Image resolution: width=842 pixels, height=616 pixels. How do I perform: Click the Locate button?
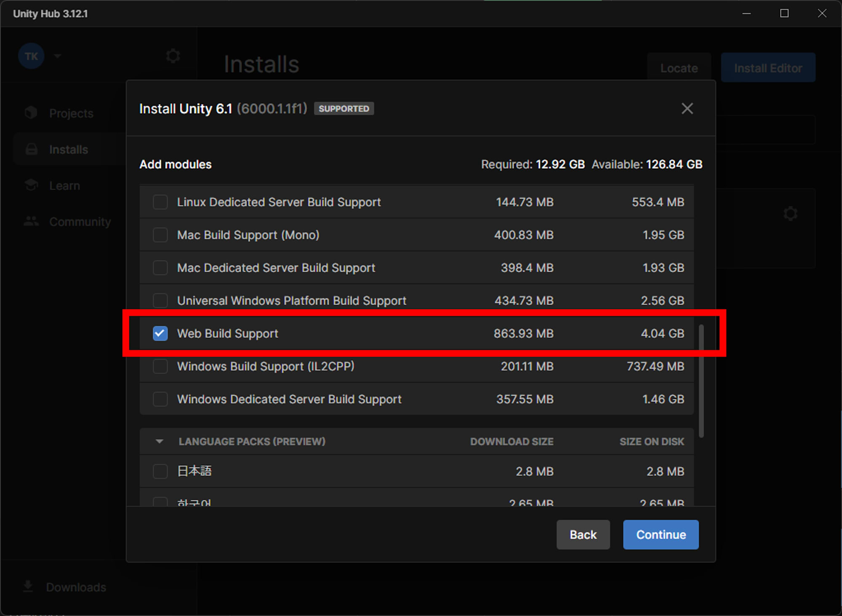[679, 68]
